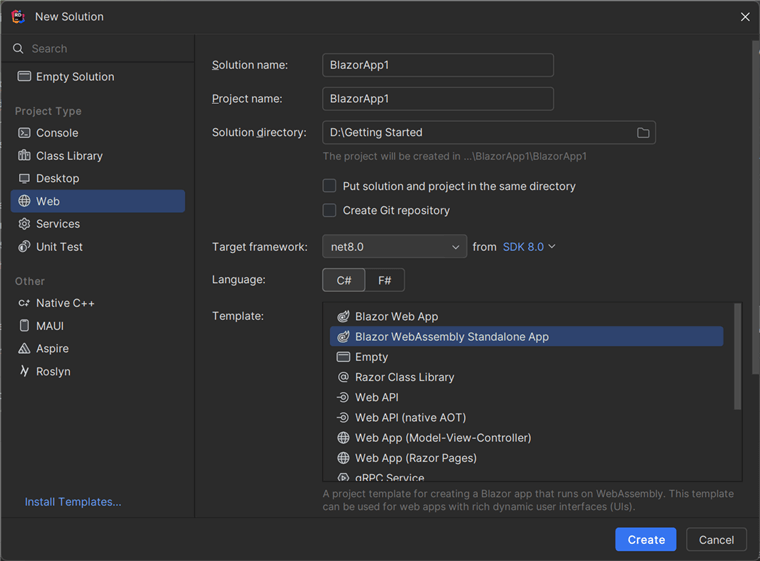Select the Empty Solution icon
This screenshot has height=561, width=760.
(x=24, y=77)
